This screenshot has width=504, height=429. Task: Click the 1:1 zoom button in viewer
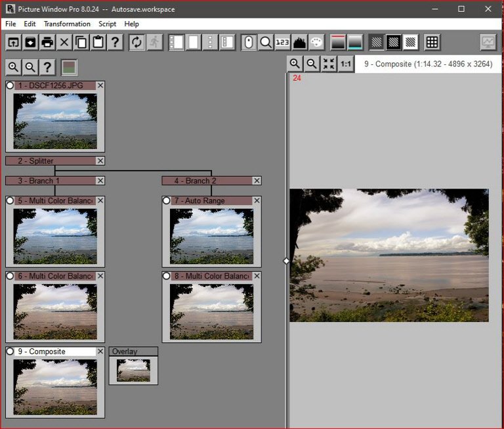[345, 64]
